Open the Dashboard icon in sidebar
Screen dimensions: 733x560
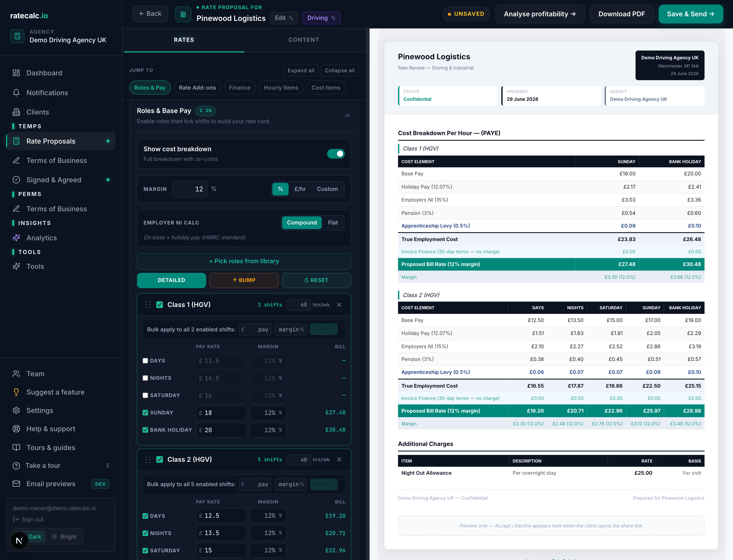[16, 73]
